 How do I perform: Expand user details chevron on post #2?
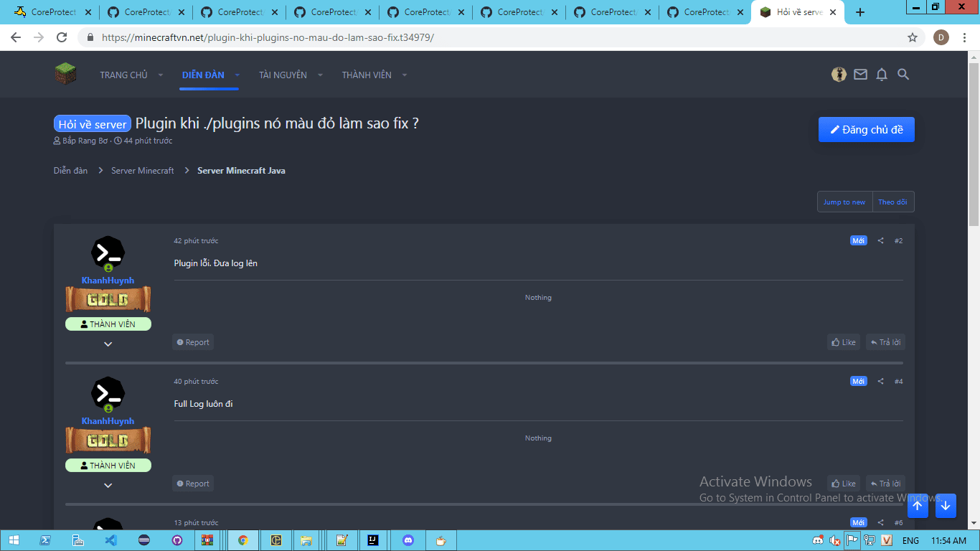pos(108,344)
